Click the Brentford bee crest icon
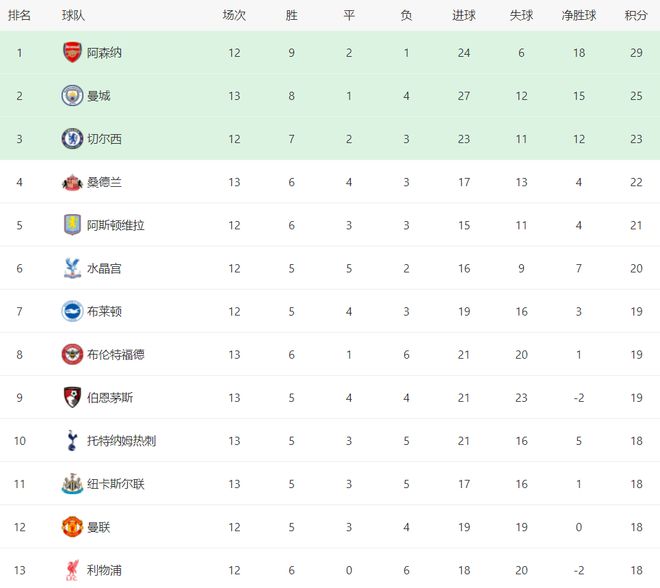Viewport: 660px width, 588px height. (72, 354)
